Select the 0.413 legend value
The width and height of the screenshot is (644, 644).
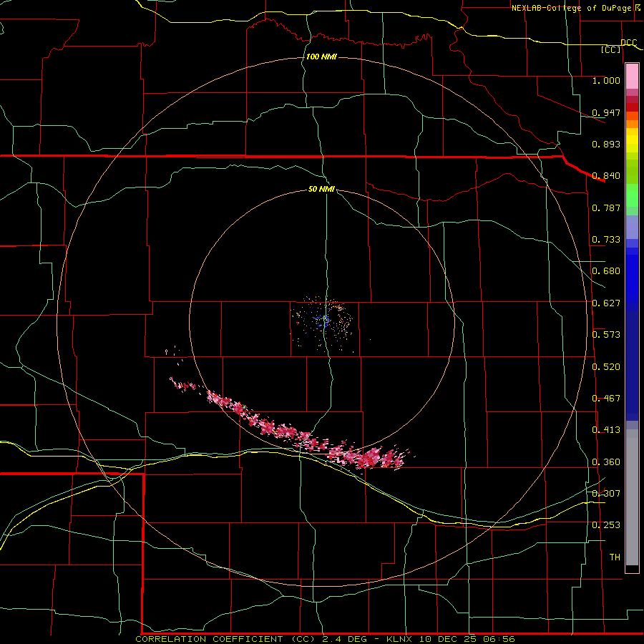pyautogui.click(x=606, y=430)
